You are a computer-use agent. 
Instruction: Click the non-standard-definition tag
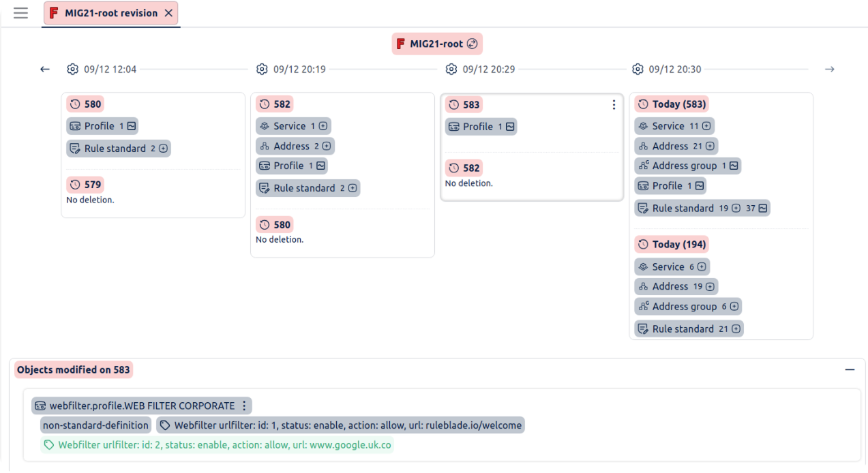coord(95,425)
